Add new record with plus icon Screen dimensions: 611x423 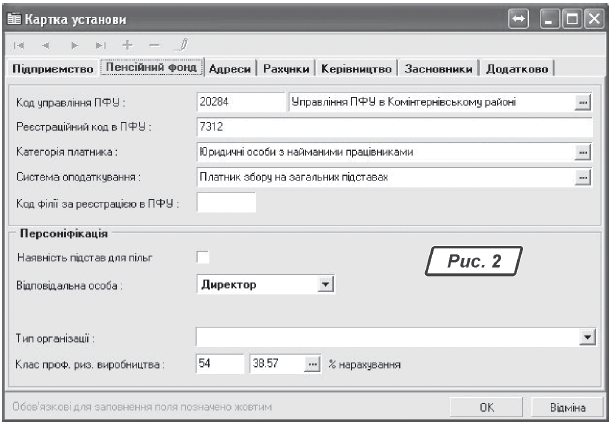click(x=127, y=45)
